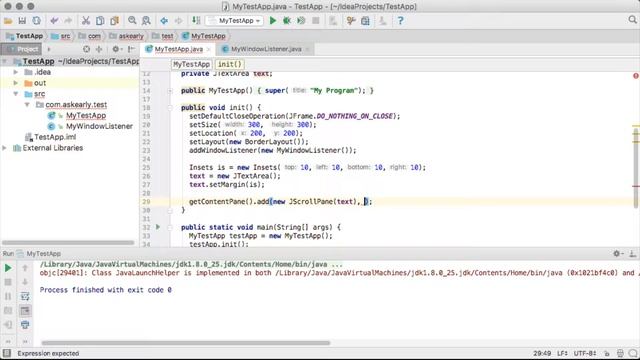This screenshot has height=360, width=640.
Task: Build the project with the make icon
Action: click(x=196, y=20)
